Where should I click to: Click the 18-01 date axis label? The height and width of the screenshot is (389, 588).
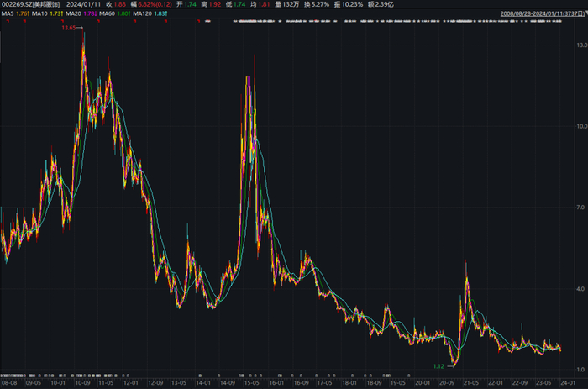(349, 383)
